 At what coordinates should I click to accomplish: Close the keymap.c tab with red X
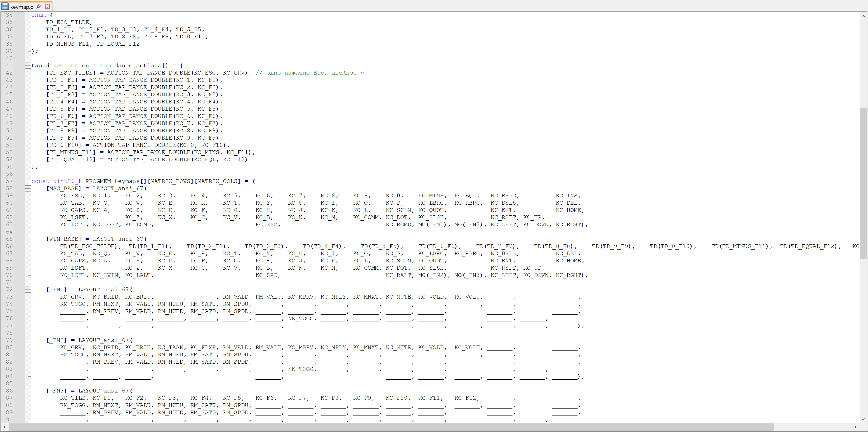click(x=47, y=6)
